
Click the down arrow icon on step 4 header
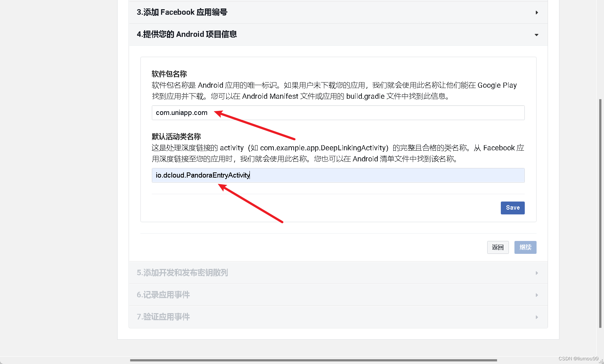(536, 35)
